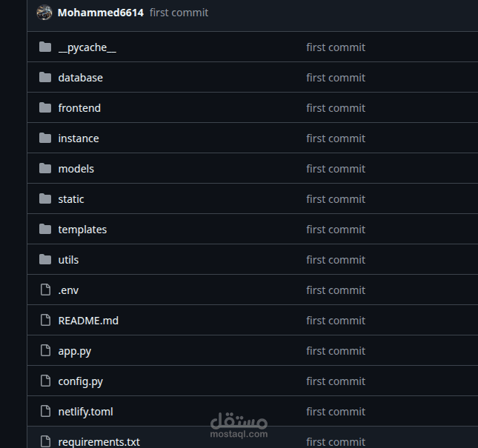The height and width of the screenshot is (448, 478).
Task: Open the instance folder
Action: click(x=79, y=138)
